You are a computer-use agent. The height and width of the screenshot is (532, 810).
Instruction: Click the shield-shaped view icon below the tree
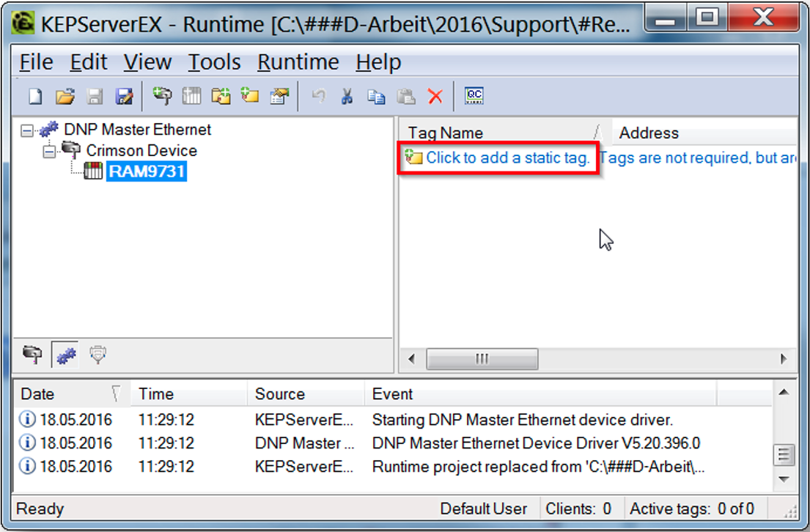tap(97, 355)
